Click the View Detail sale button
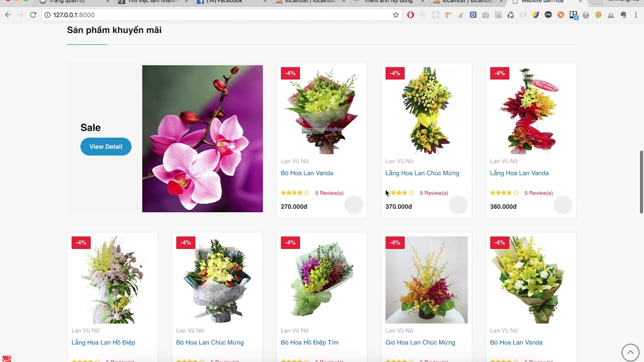 106,147
